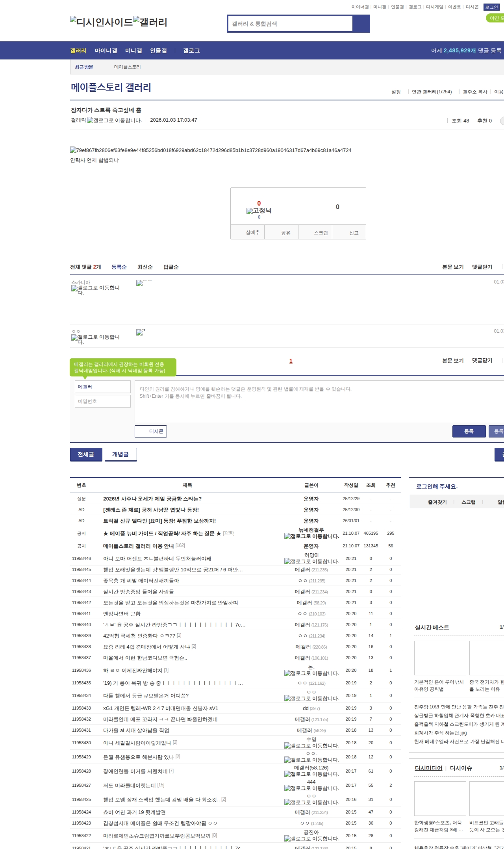Open the 설정 settings menu
Image resolution: width=504 pixels, height=849 pixels.
coord(396,92)
